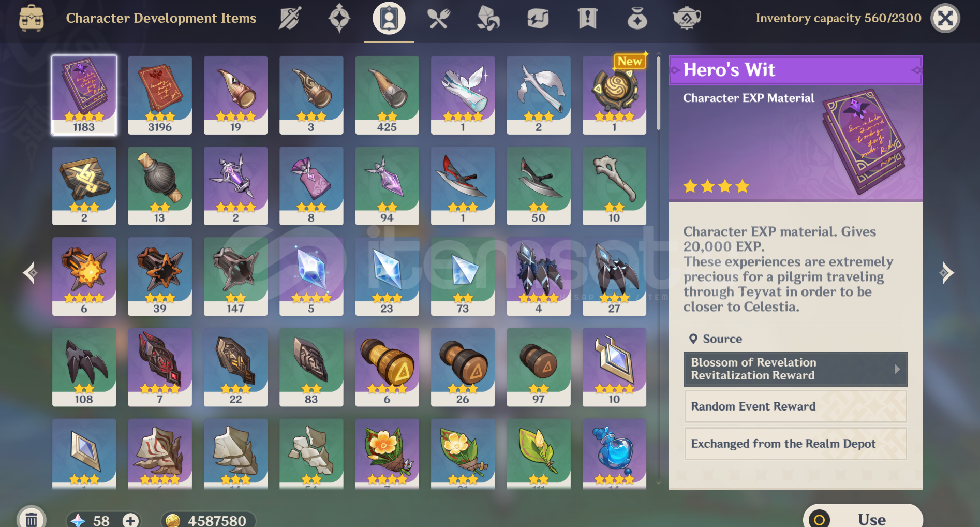Open the Furnishings teapot tab

tap(687, 19)
